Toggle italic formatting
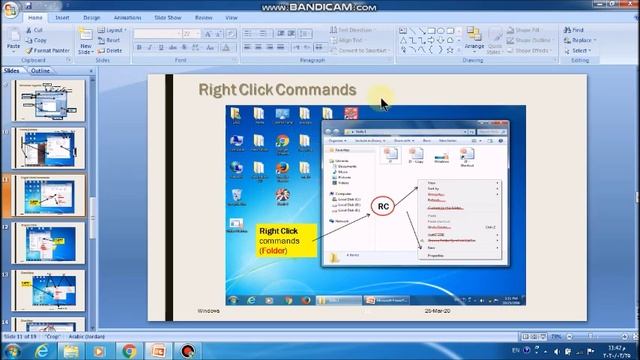Screen dimensions: 640x360 pos(150,48)
